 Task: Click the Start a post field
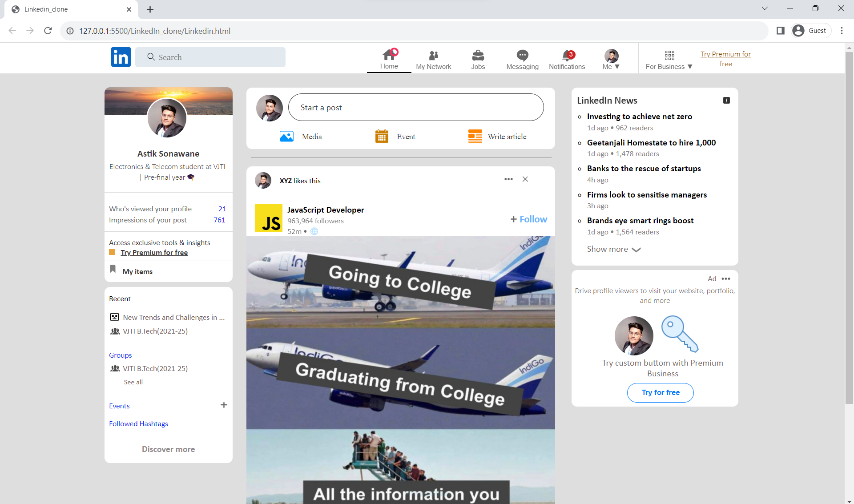point(415,107)
